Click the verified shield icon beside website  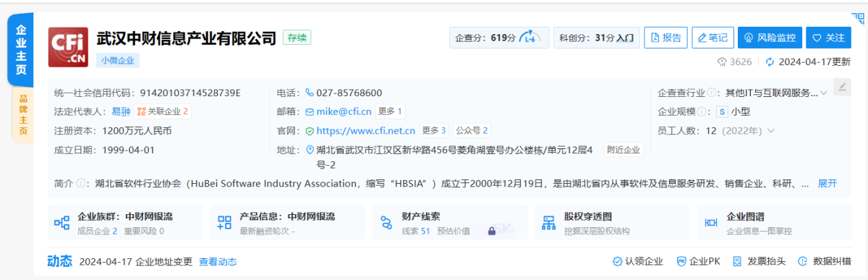click(x=310, y=131)
